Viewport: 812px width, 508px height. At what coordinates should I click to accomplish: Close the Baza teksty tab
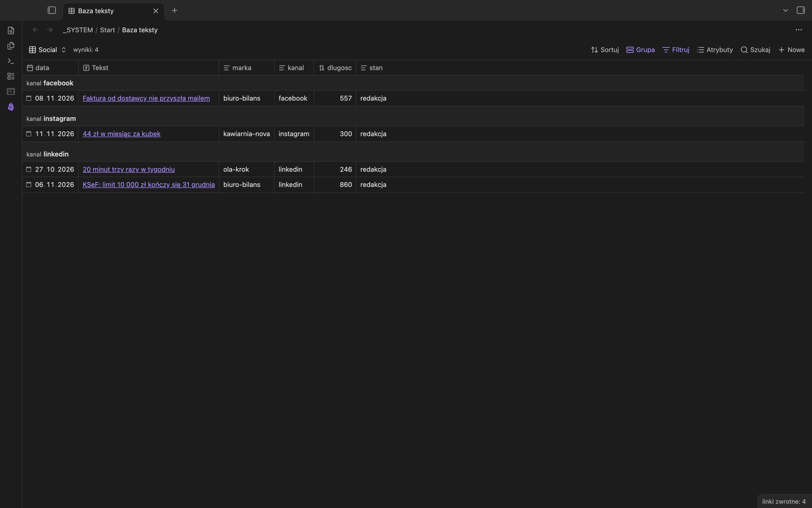tap(156, 11)
